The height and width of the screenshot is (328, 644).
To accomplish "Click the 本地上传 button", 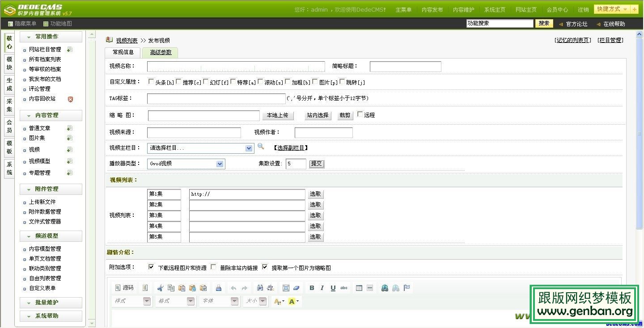I will (x=278, y=115).
